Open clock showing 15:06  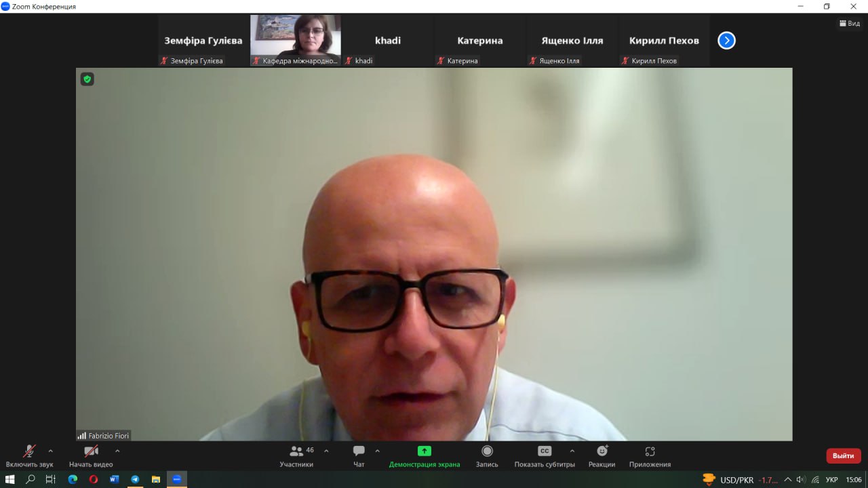854,480
